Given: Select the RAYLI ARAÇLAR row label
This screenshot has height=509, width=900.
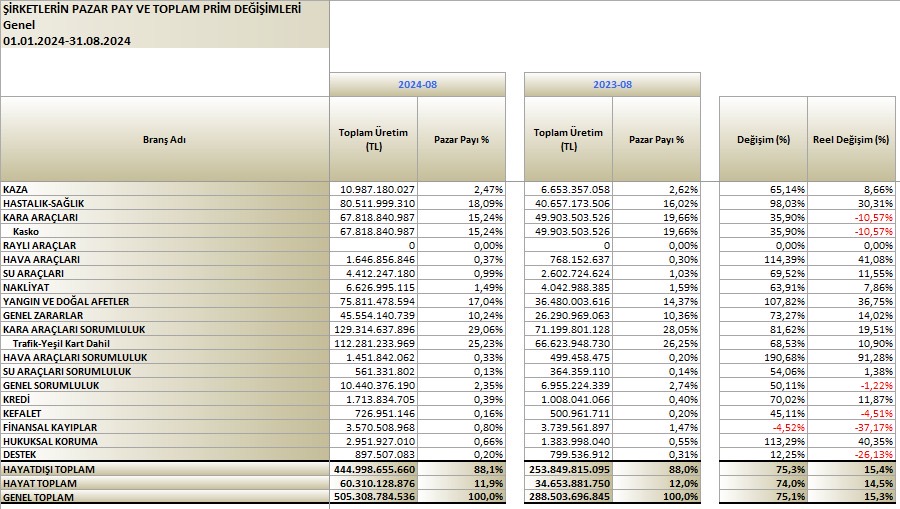Looking at the screenshot, I should (x=40, y=245).
